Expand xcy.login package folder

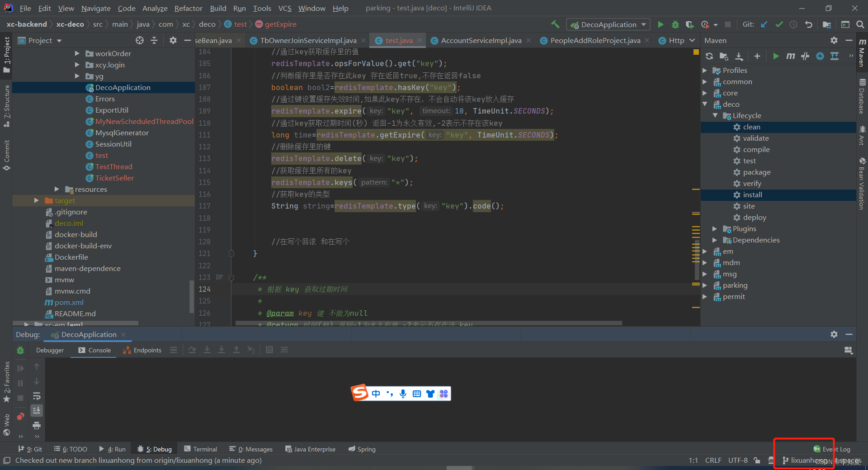[77, 65]
